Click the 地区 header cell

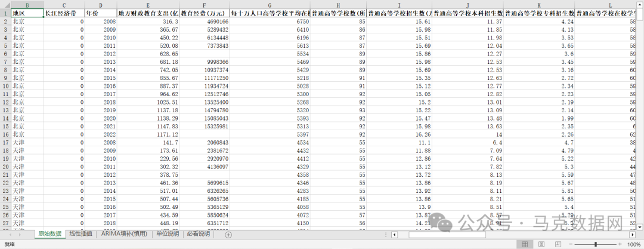tap(27, 13)
